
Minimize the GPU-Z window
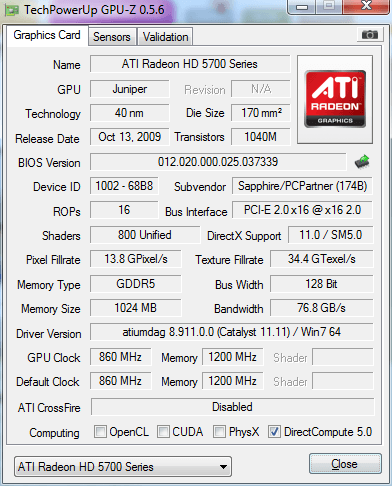tap(302, 7)
